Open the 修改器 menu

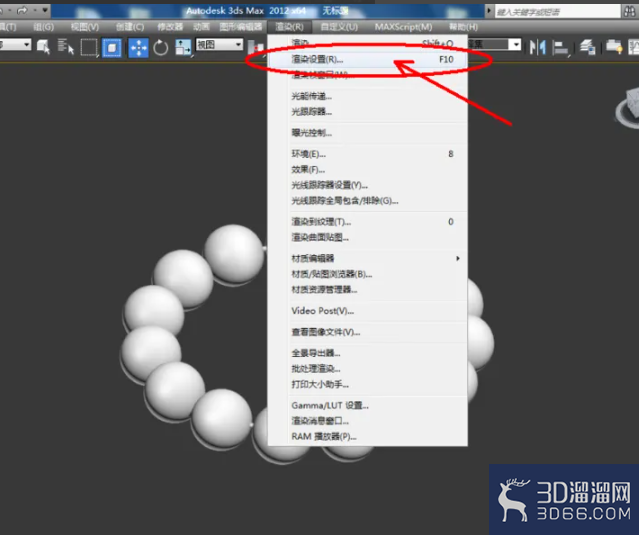pyautogui.click(x=170, y=27)
